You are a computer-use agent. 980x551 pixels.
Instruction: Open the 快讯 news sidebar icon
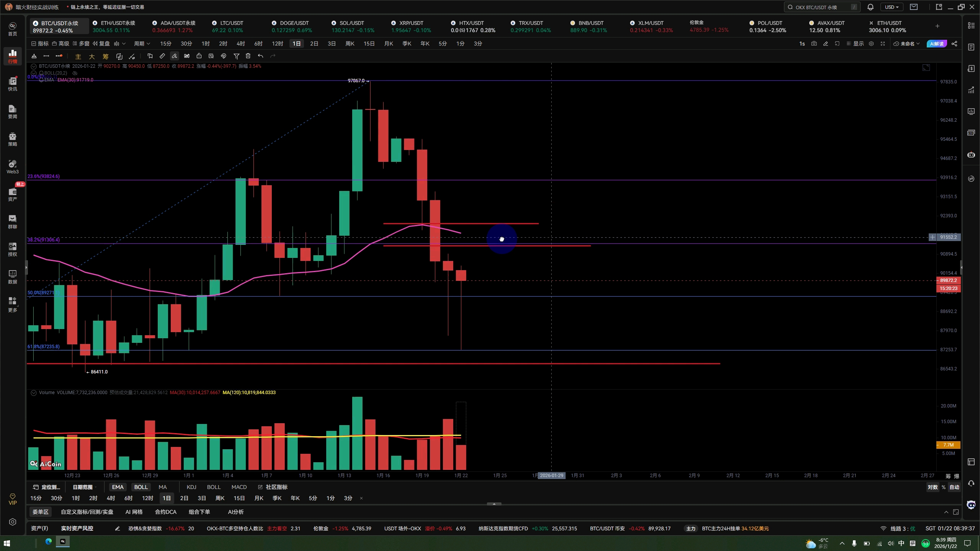[x=13, y=84]
